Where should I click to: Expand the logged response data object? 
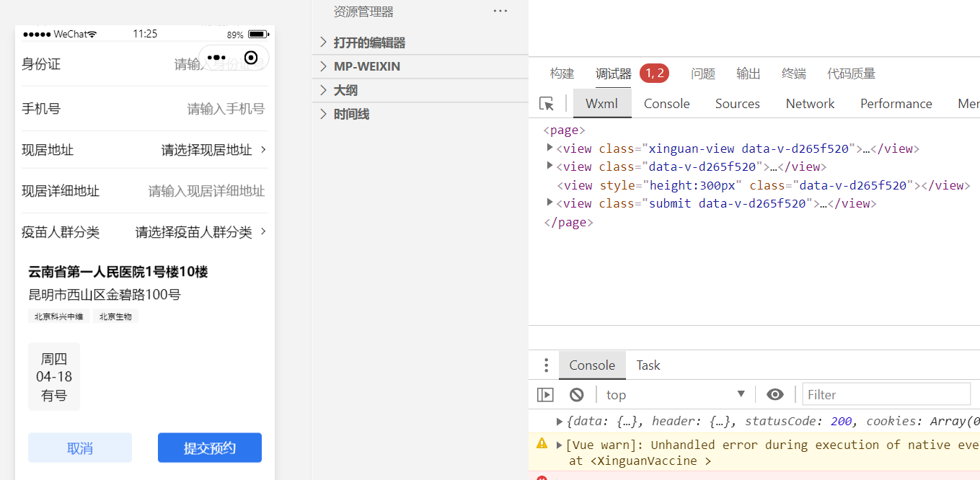click(x=560, y=421)
